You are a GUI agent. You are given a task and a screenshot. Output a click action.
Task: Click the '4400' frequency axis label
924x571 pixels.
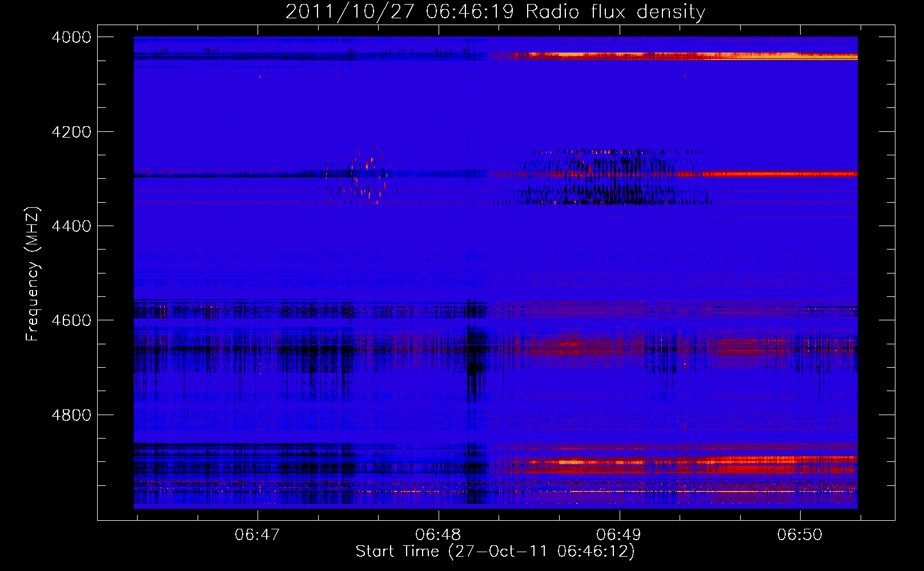[x=71, y=226]
